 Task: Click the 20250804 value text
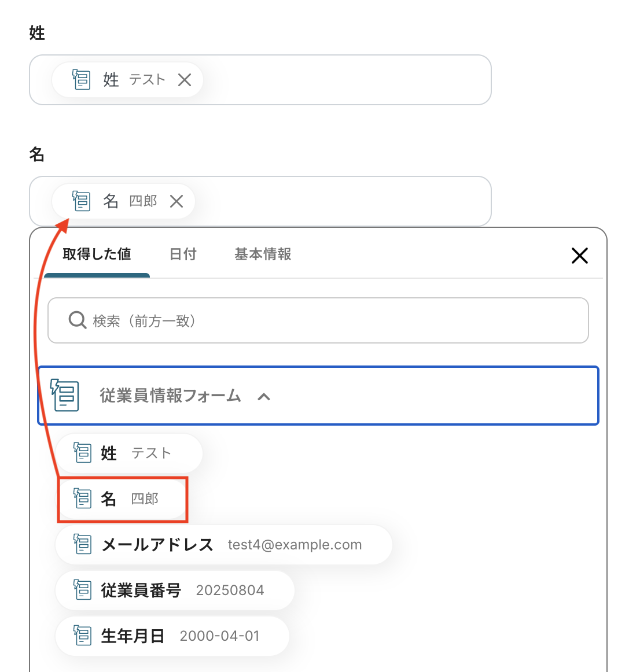230,590
